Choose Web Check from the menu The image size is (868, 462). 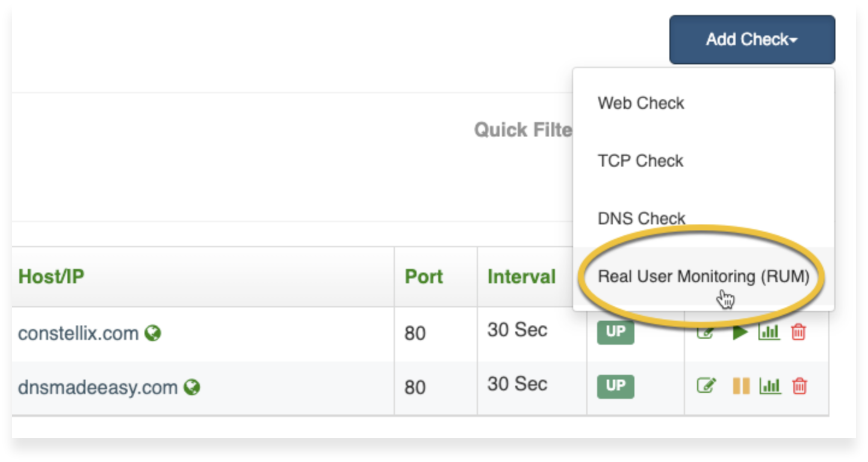(x=640, y=103)
